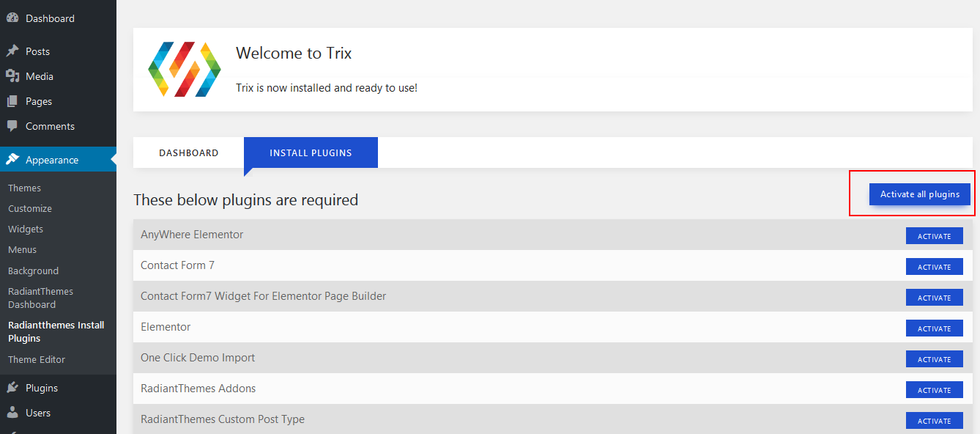Click the Dashboard gauge icon in sidebar
This screenshot has width=980, height=434.
coord(12,18)
